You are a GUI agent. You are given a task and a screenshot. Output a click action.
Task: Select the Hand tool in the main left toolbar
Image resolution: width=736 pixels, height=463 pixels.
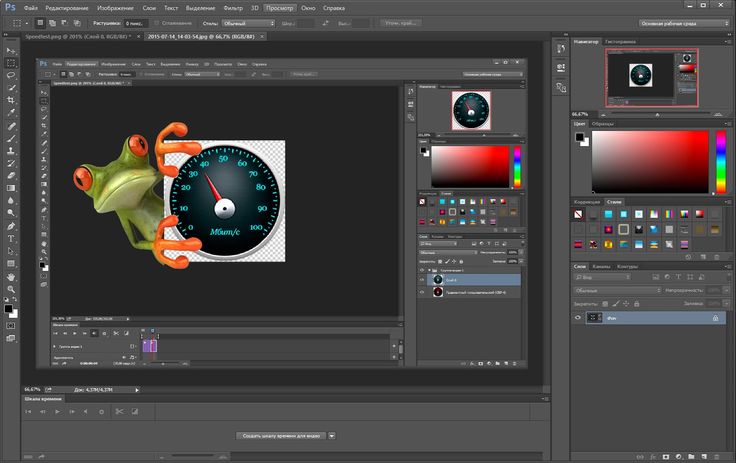coord(11,278)
